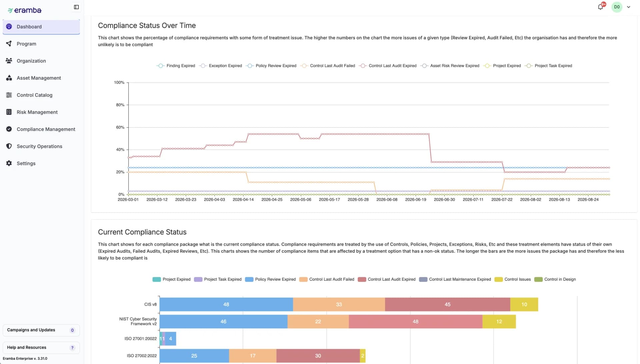This screenshot has height=364, width=640.
Task: Toggle Control Last Audit Expired line series
Action: (387, 66)
